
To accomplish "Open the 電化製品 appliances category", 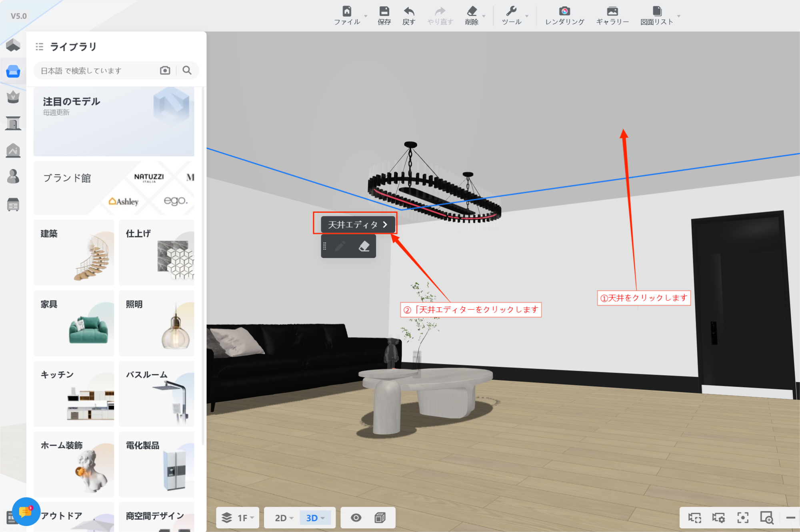I will pyautogui.click(x=156, y=464).
